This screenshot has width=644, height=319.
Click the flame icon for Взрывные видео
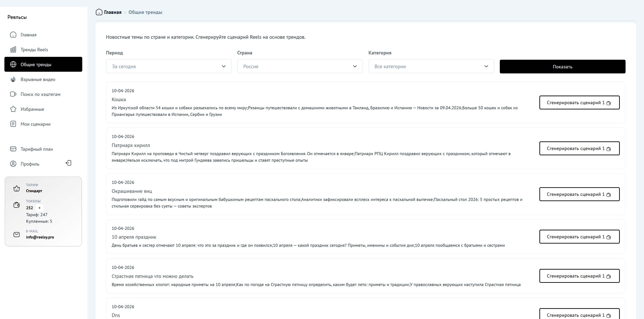(x=13, y=79)
